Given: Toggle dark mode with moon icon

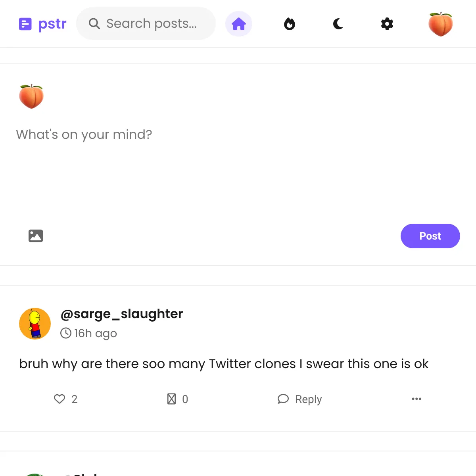Looking at the screenshot, I should point(338,24).
